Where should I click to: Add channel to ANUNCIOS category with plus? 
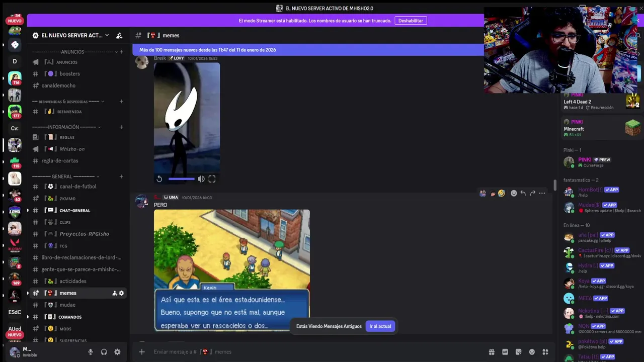pyautogui.click(x=121, y=52)
